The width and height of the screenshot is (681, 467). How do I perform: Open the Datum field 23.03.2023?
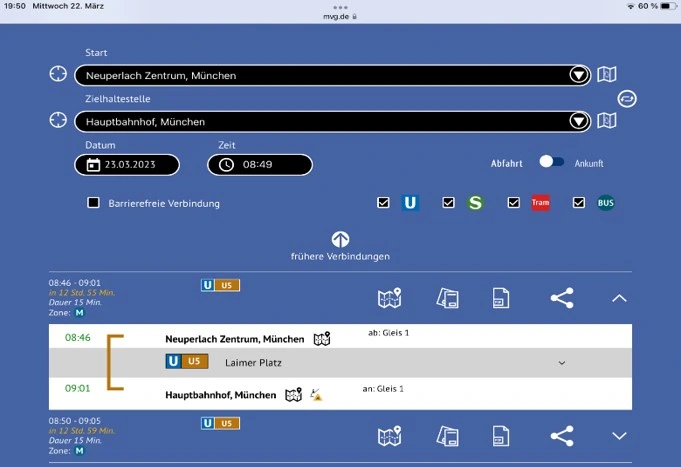pos(127,165)
